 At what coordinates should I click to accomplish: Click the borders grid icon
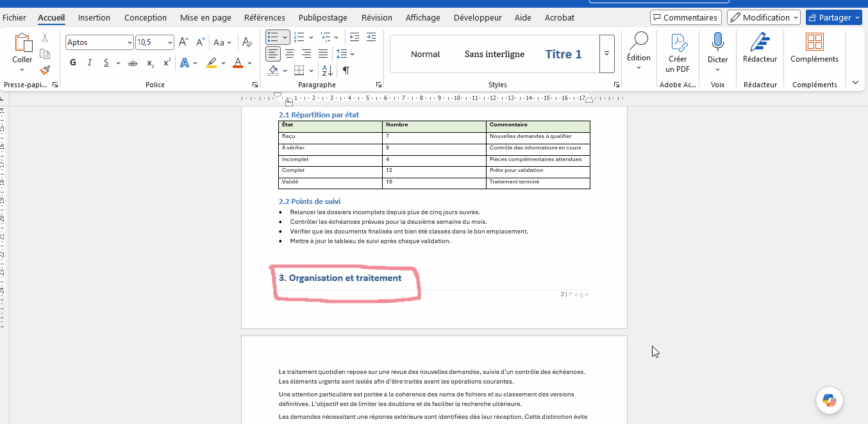click(x=299, y=70)
